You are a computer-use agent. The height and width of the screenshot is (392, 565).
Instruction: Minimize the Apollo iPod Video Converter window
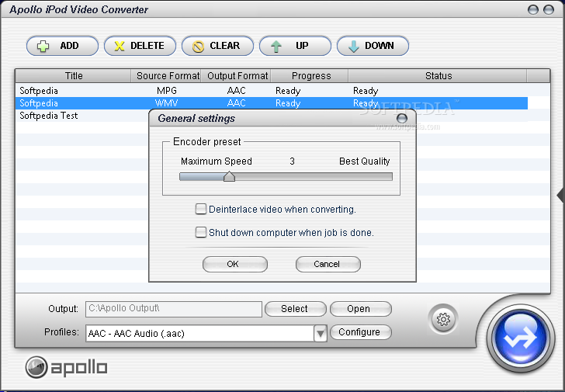[x=533, y=9]
